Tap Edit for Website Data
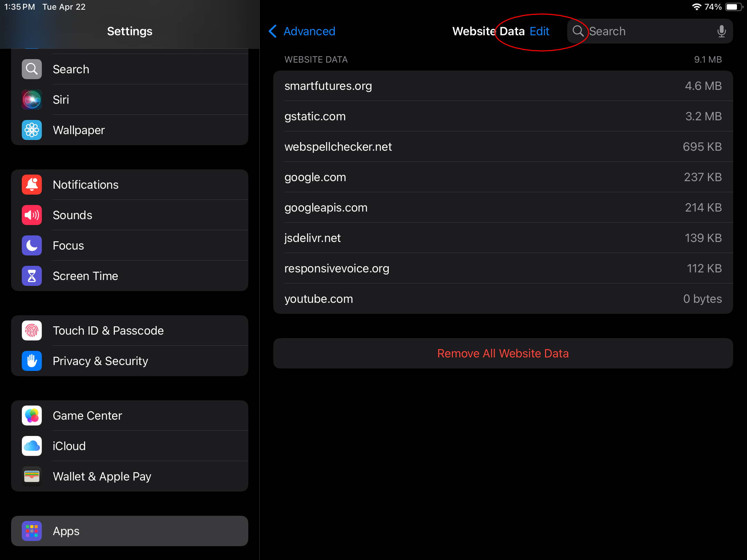This screenshot has width=747, height=560. [x=539, y=31]
